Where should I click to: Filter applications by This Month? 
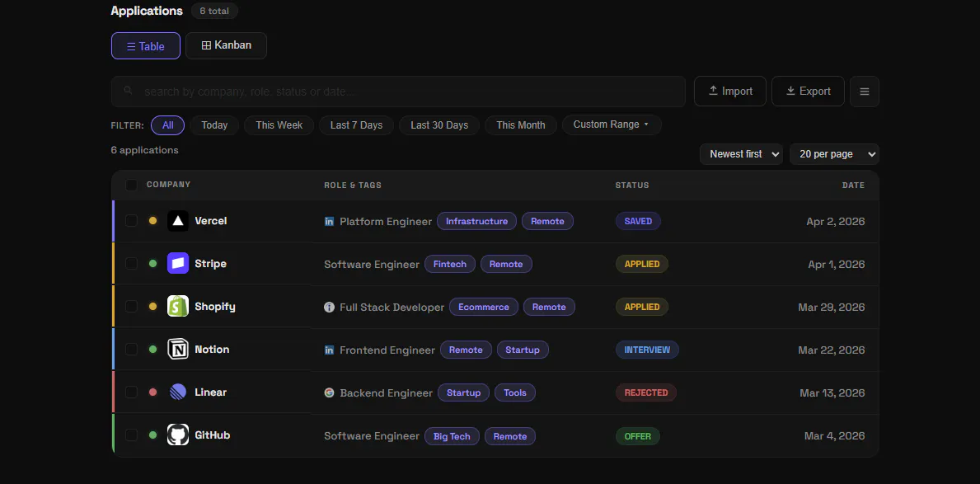(x=521, y=125)
